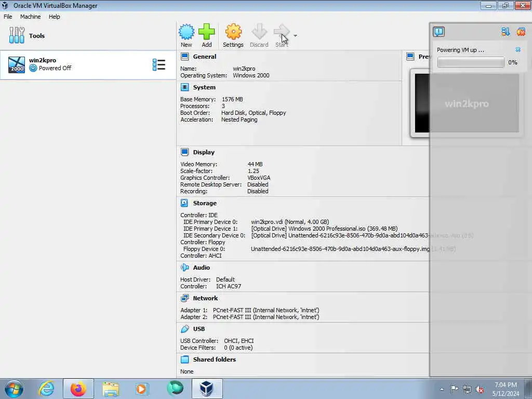Click the Shared folders section icon

click(x=184, y=360)
